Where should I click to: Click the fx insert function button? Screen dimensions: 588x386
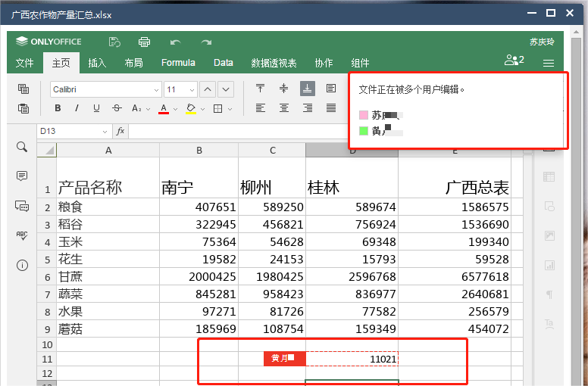tap(120, 131)
